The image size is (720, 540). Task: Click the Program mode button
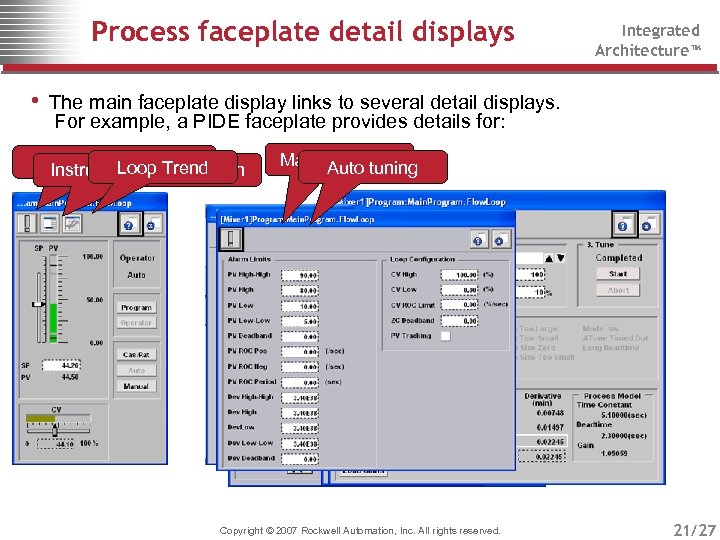[x=136, y=307]
